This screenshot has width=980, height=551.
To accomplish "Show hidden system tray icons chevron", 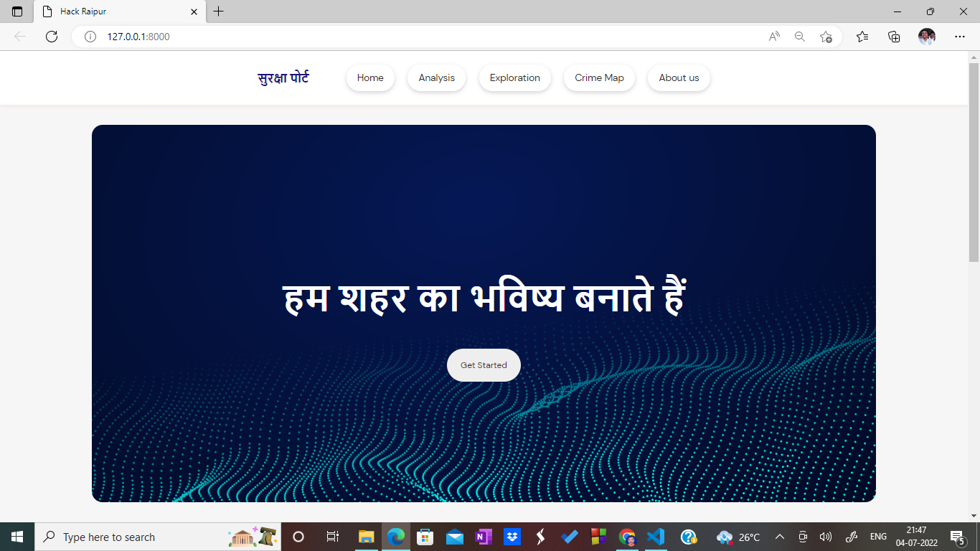I will 780,537.
